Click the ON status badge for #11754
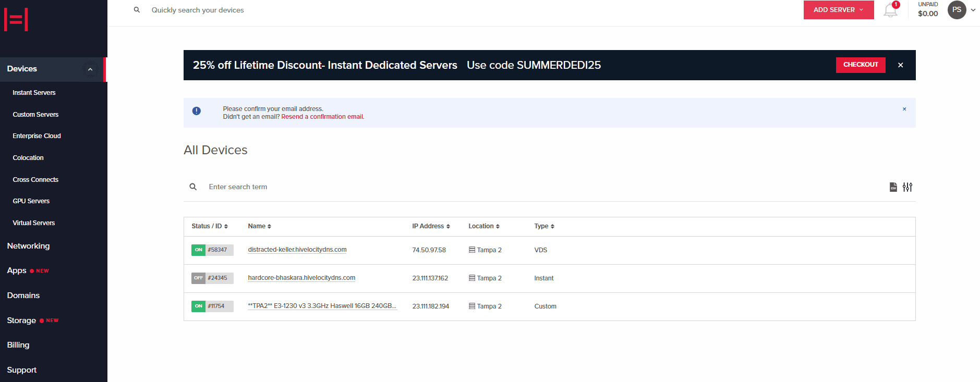The image size is (980, 382). click(x=198, y=306)
